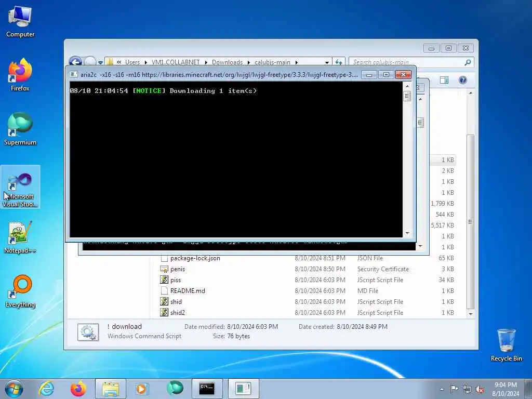
Task: Open Explorer help question mark button
Action: click(463, 80)
